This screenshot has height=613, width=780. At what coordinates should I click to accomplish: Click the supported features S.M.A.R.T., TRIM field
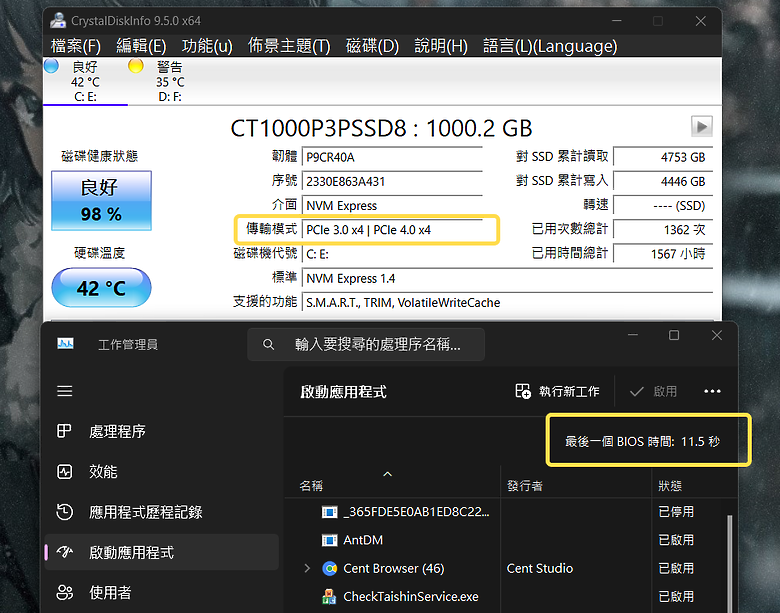pos(507,303)
